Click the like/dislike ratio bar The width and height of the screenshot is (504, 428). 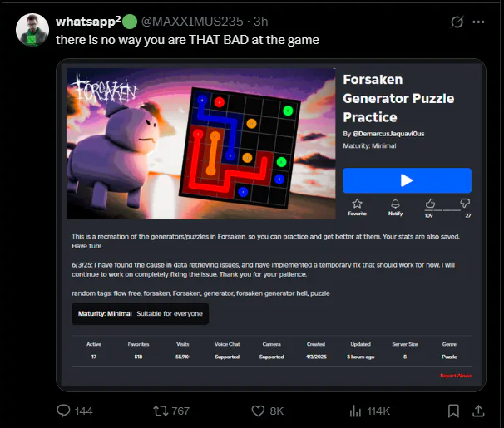[447, 210]
